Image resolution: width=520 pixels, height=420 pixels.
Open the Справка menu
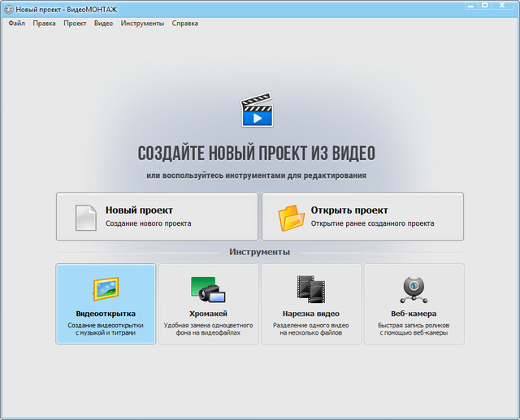[184, 24]
